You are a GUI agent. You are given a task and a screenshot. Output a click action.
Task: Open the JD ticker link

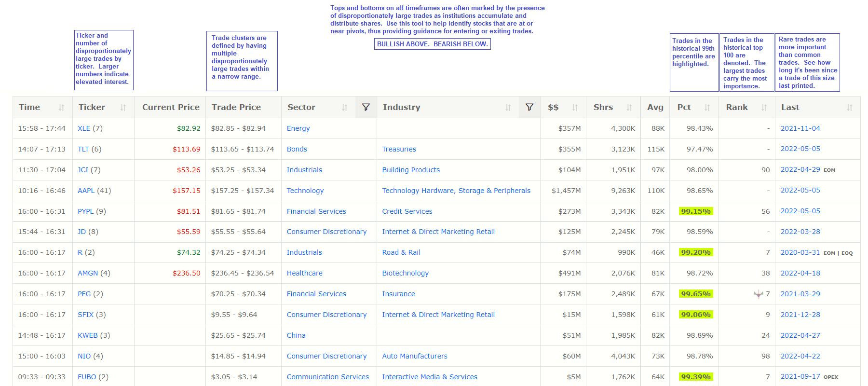click(82, 232)
